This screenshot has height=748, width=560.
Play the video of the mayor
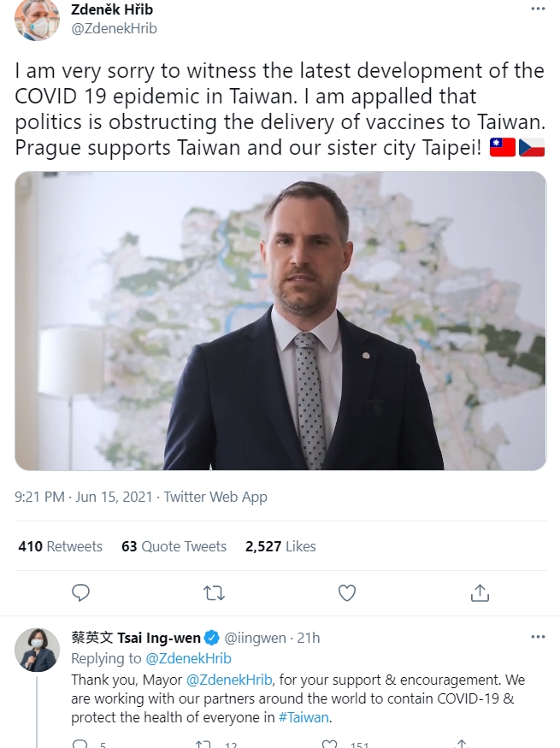click(x=280, y=321)
